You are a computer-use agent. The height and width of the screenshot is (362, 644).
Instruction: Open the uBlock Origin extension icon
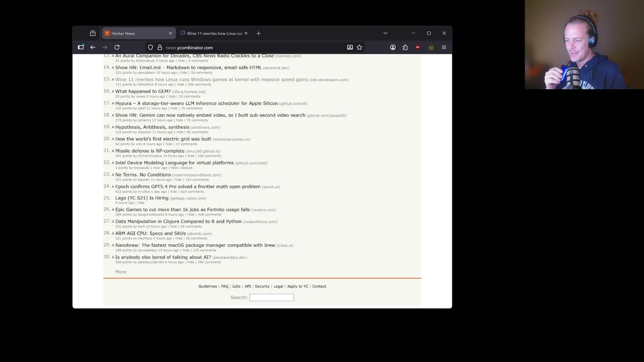pos(418,47)
